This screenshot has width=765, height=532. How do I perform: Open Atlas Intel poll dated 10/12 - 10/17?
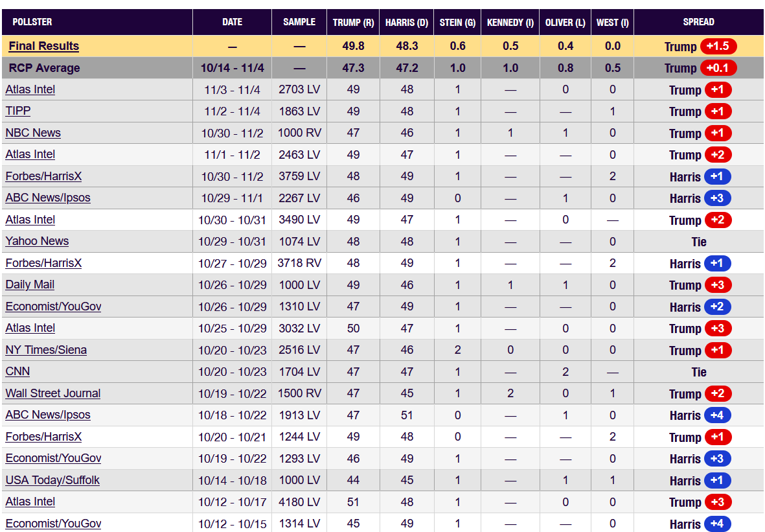(30, 502)
